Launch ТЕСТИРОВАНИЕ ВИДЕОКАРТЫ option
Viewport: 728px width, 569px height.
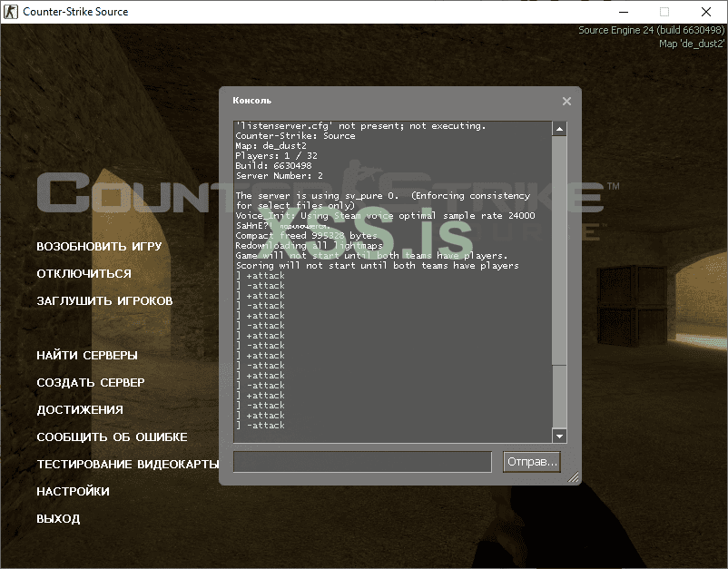click(x=128, y=465)
